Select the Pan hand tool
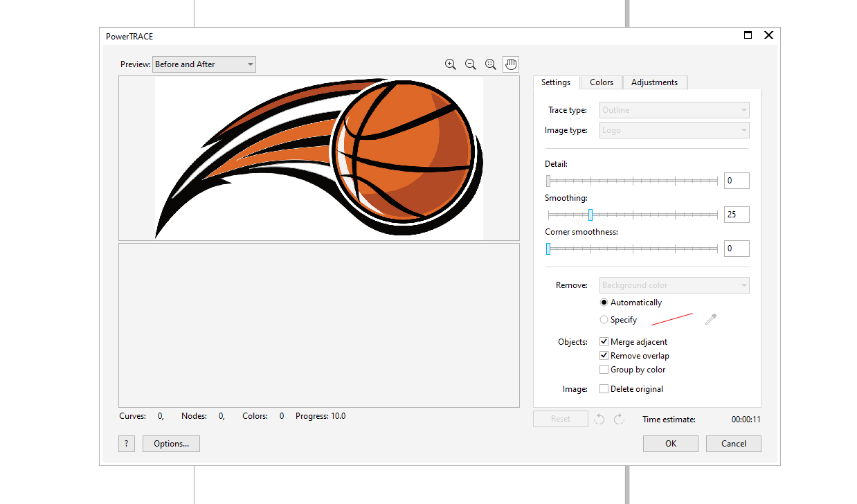 pyautogui.click(x=511, y=64)
